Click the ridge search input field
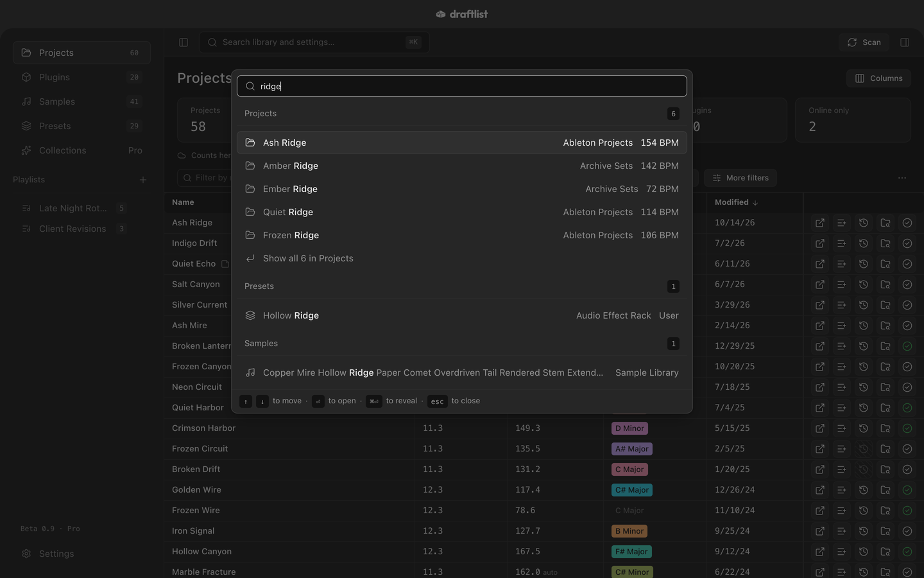 point(462,86)
